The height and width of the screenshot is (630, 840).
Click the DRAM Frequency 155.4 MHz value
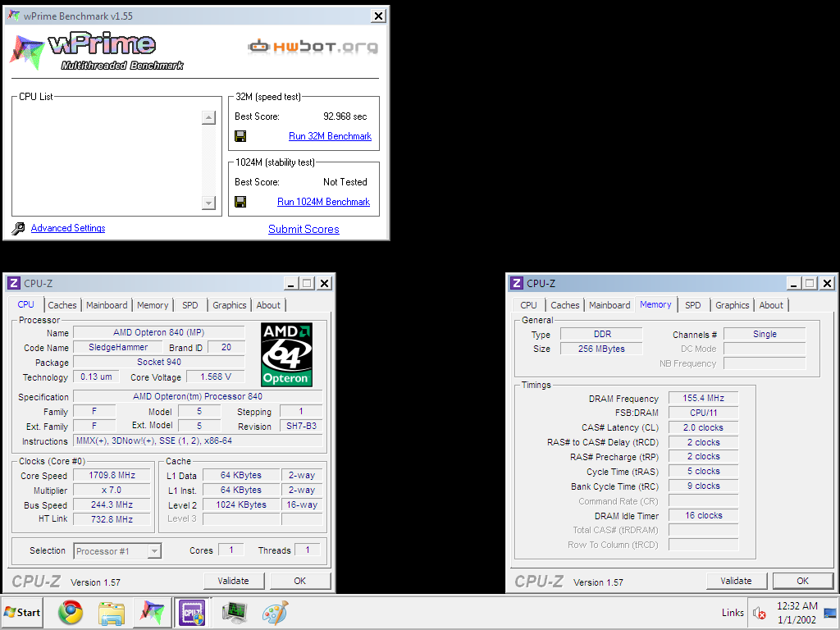(x=703, y=398)
